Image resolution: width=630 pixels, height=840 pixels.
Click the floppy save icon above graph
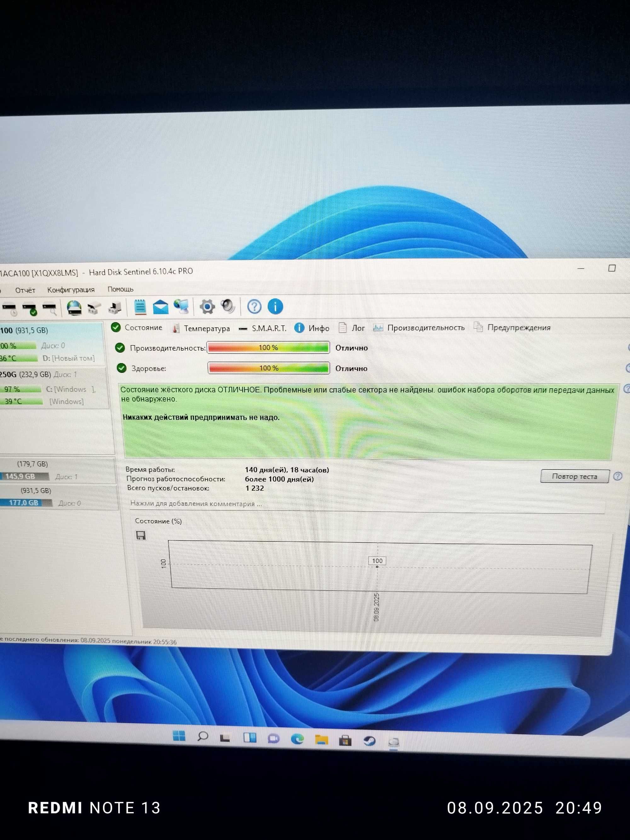141,535
